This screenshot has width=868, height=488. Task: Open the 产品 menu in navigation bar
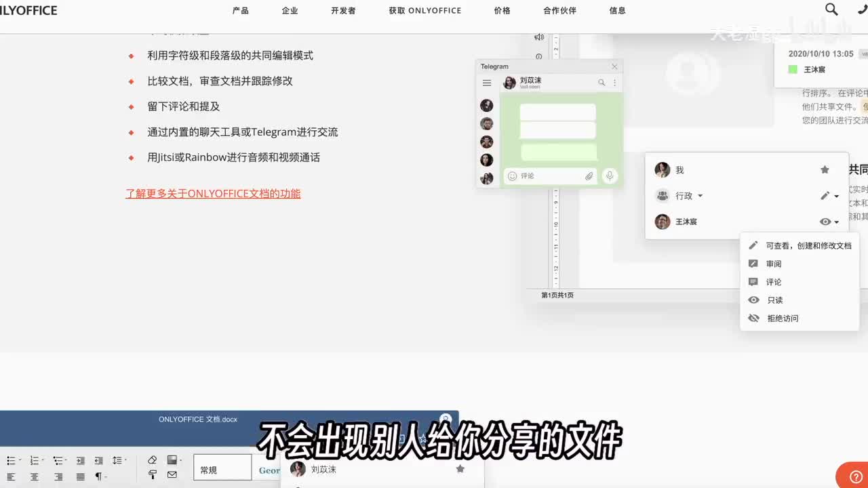click(x=240, y=11)
